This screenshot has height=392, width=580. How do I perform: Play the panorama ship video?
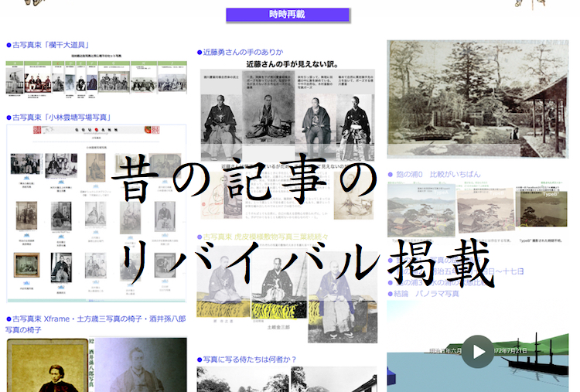point(478,351)
